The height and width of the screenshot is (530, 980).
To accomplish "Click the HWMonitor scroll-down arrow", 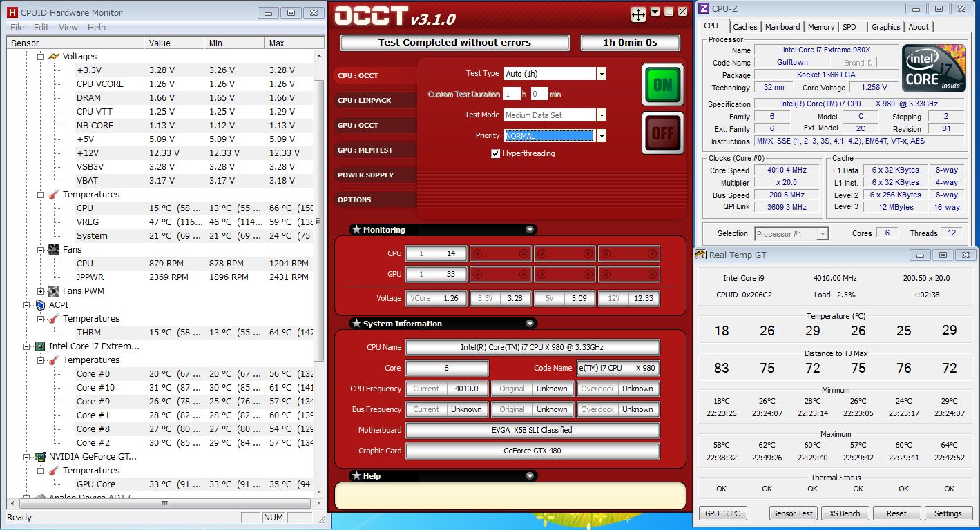I will coord(319,492).
